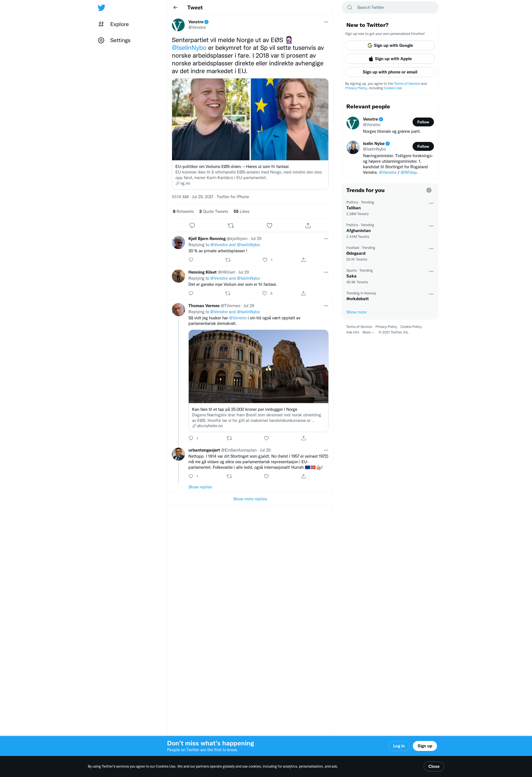The image size is (532, 777).
Task: Retweet the main Venstre tweet
Action: click(x=231, y=225)
